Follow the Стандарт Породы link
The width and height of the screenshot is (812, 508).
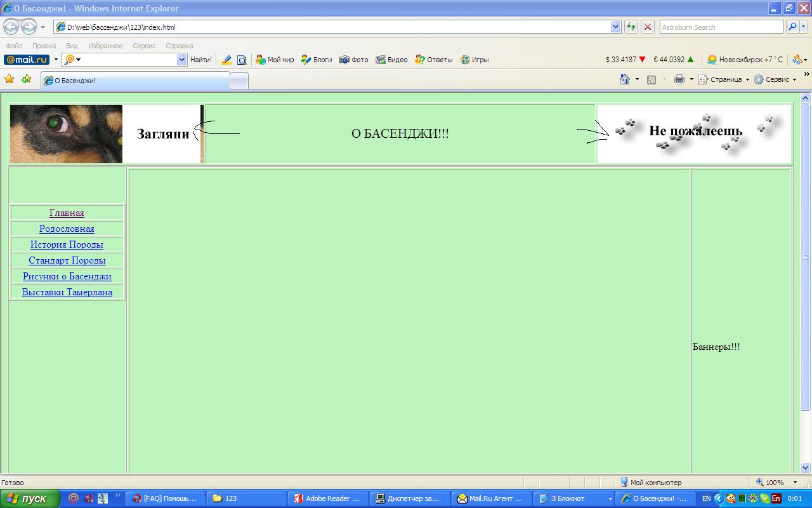coord(67,260)
